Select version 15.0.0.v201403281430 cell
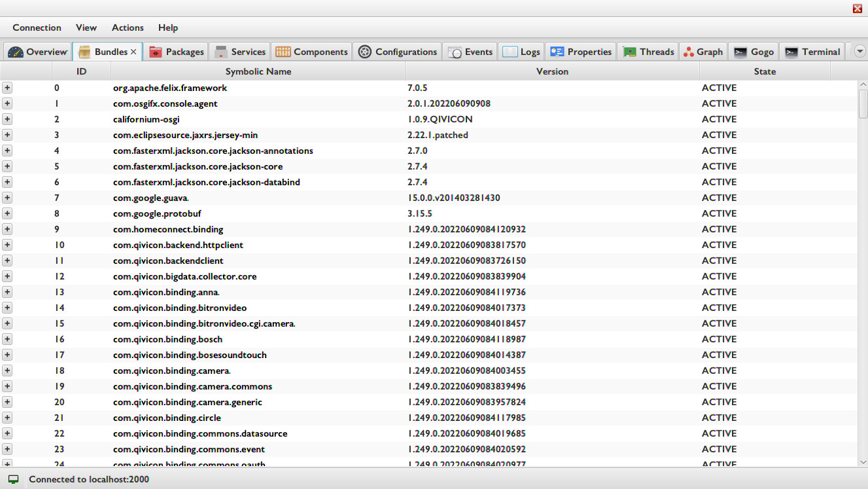The height and width of the screenshot is (489, 868). tap(454, 198)
